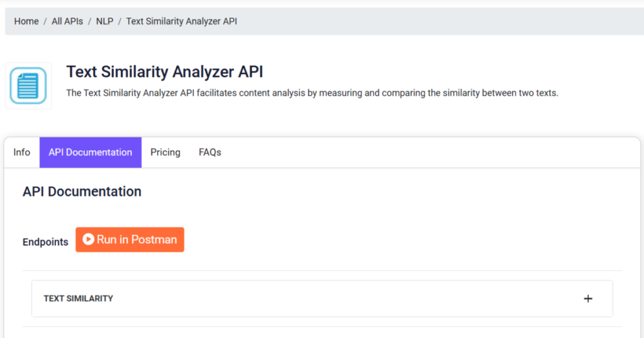Click the Text Similarity Analyzer API page title
This screenshot has width=644, height=338.
point(165,71)
